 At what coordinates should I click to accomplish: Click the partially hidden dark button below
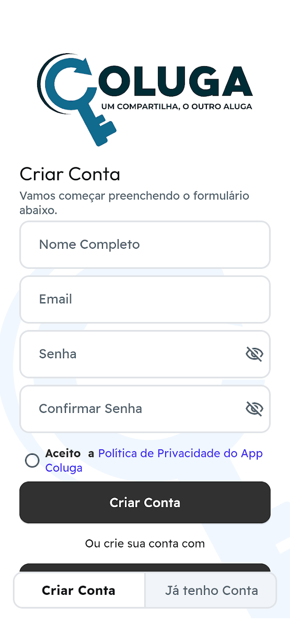(x=145, y=568)
